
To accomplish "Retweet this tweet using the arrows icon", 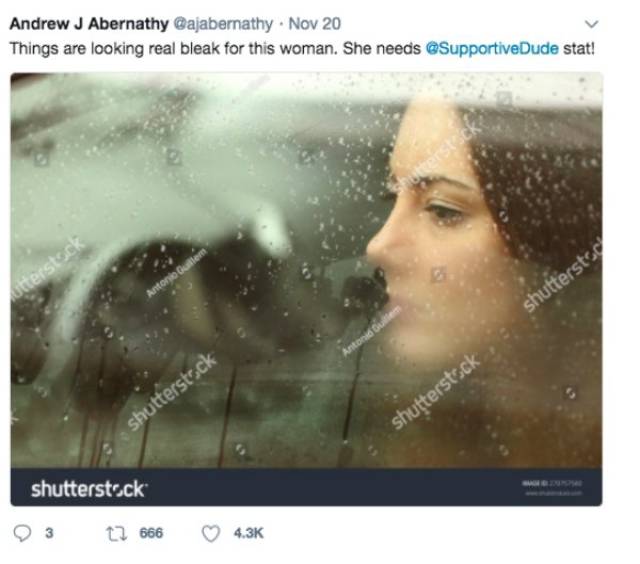I will (x=116, y=533).
